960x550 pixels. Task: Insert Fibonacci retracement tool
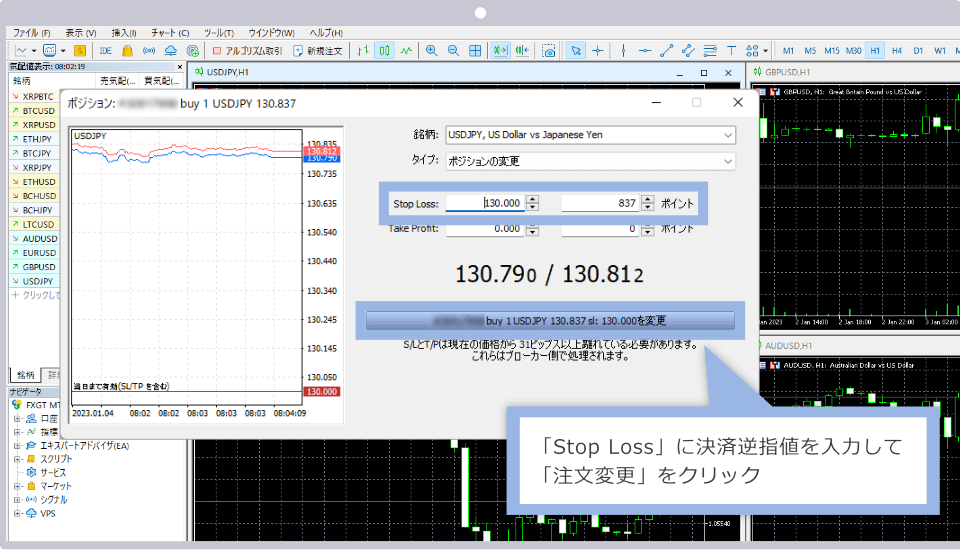[710, 51]
